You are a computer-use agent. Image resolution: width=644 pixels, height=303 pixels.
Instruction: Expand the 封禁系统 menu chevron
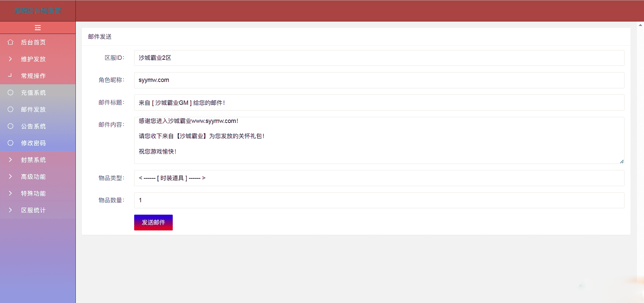10,160
